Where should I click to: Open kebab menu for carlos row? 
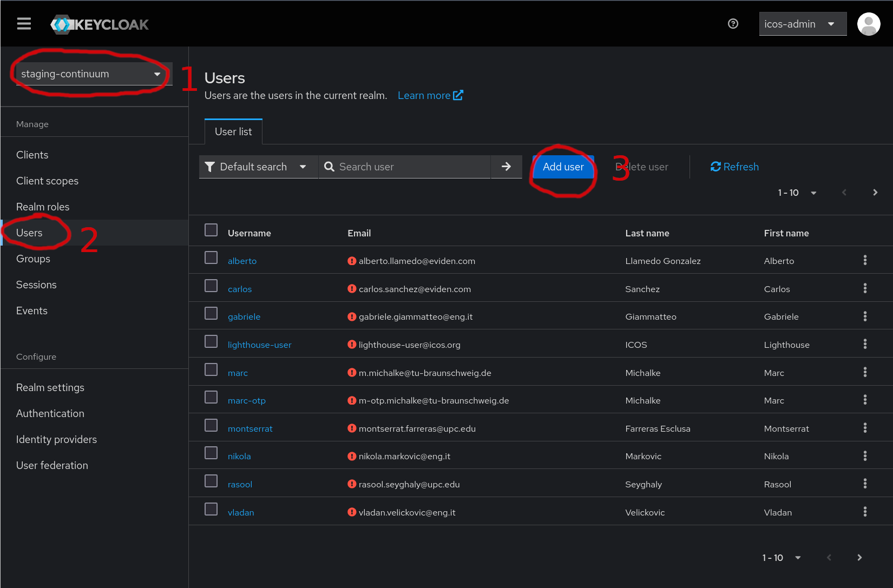pyautogui.click(x=865, y=288)
